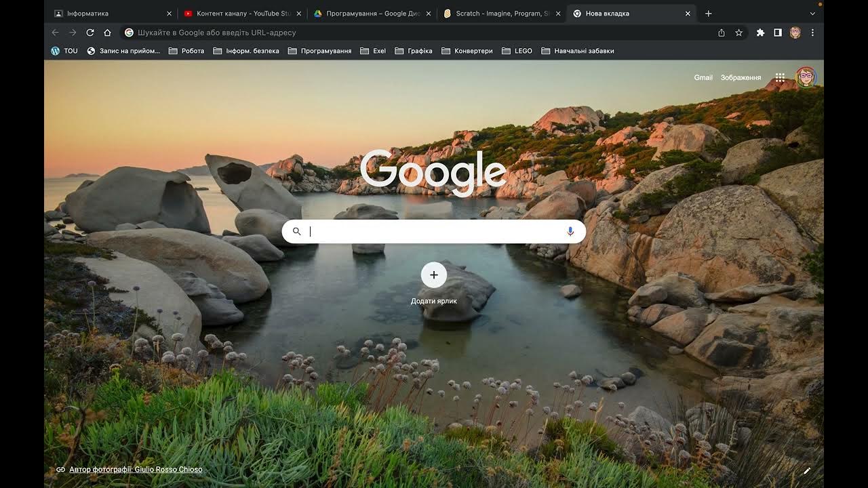The width and height of the screenshot is (868, 488).
Task: Close the YouTube Studio tab
Action: [298, 14]
